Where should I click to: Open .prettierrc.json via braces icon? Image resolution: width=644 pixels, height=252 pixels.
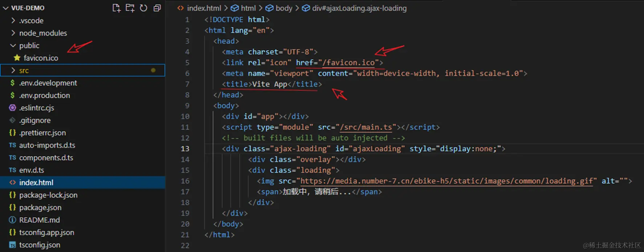click(x=12, y=133)
